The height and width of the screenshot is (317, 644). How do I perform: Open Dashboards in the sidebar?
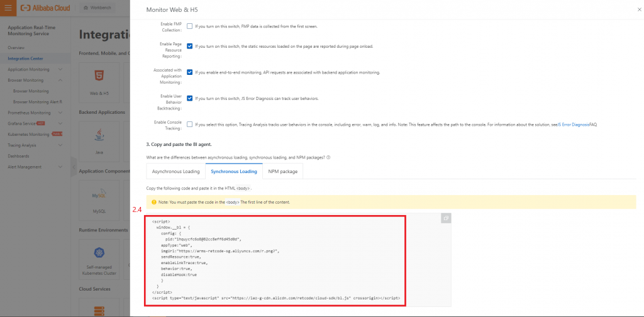click(x=18, y=156)
